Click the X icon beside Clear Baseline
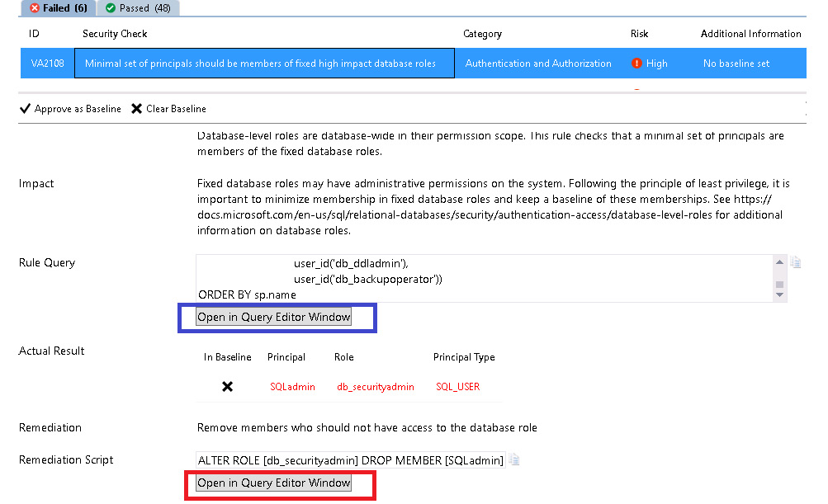The image size is (828, 504). click(136, 109)
